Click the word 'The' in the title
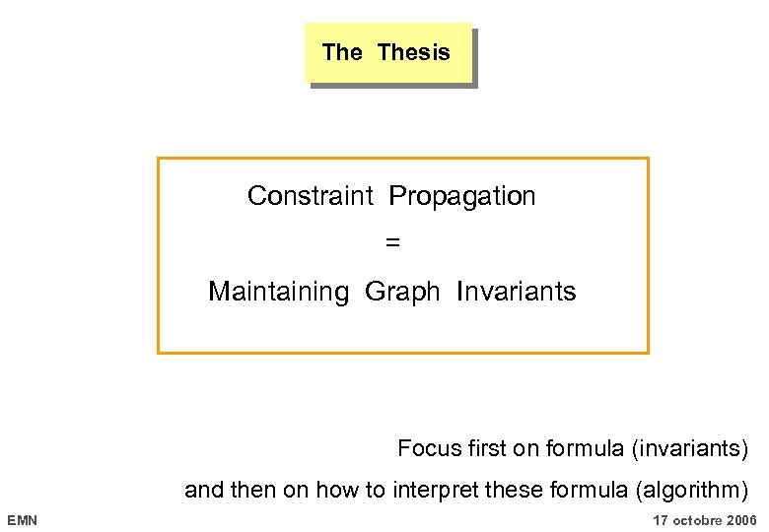This screenshot has width=769, height=532. point(342,53)
